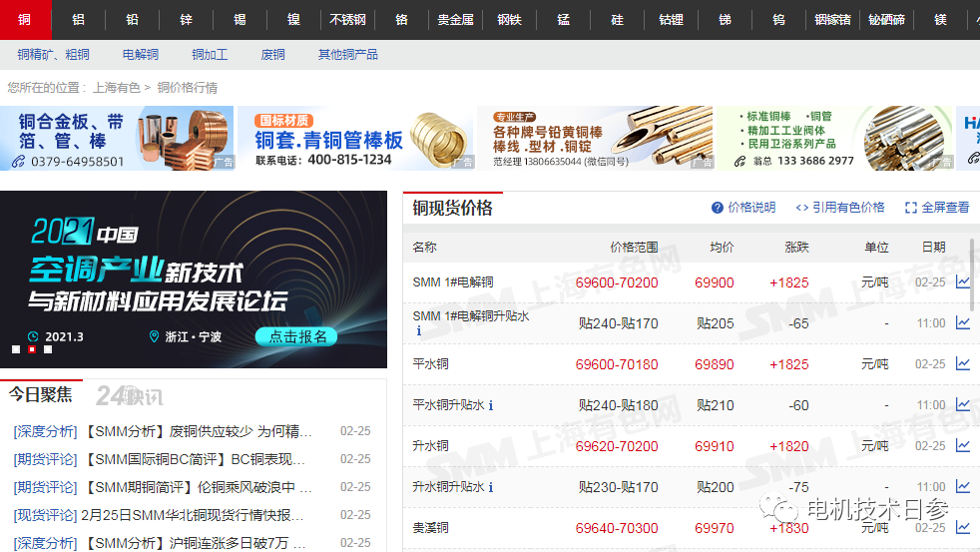The image size is (980, 552).
Task: Select the first banner carousel dot
Action: point(16,349)
